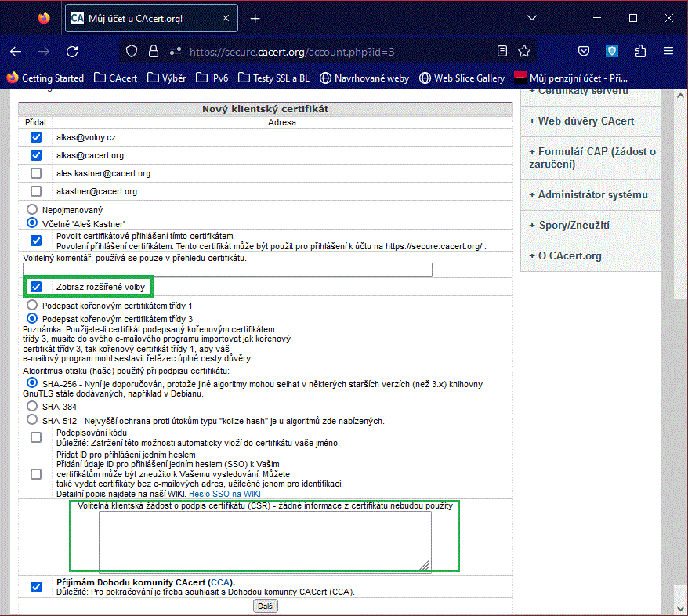Open the Firefox hamburger application menu

[668, 51]
